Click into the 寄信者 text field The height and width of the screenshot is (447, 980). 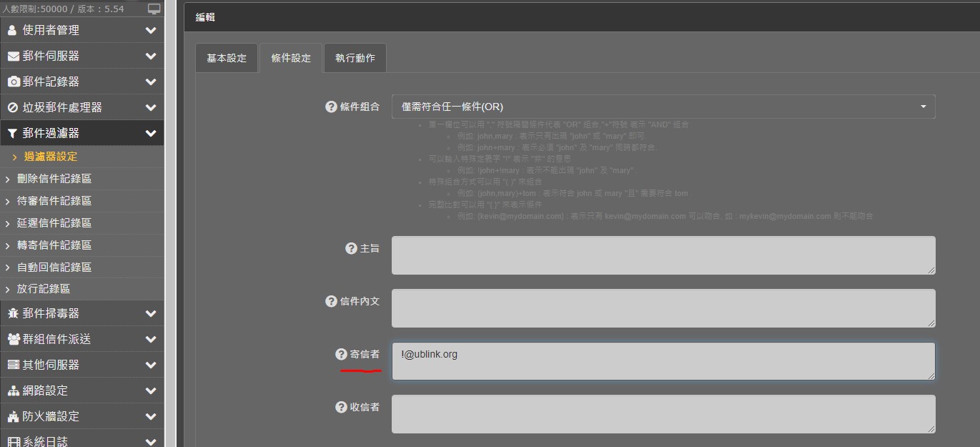[x=663, y=361]
